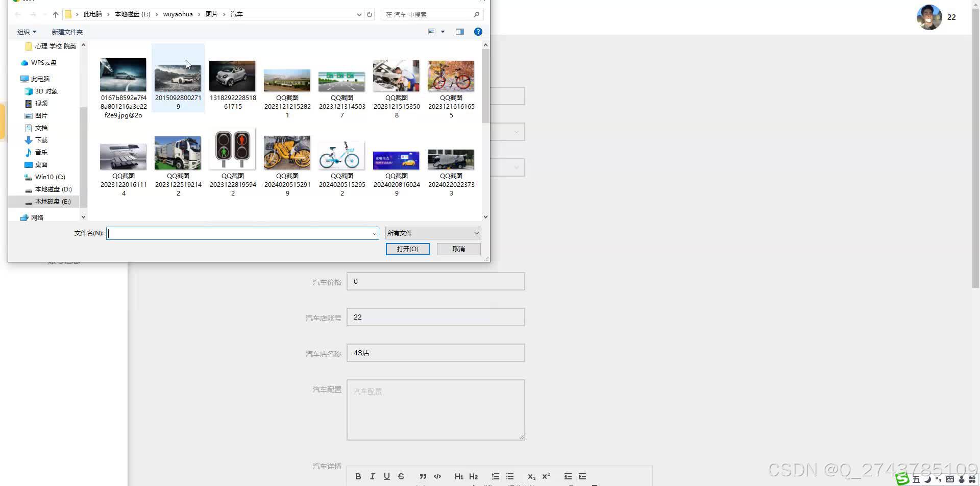Open the user avatar at the top right
The height and width of the screenshot is (486, 980).
pyautogui.click(x=929, y=17)
